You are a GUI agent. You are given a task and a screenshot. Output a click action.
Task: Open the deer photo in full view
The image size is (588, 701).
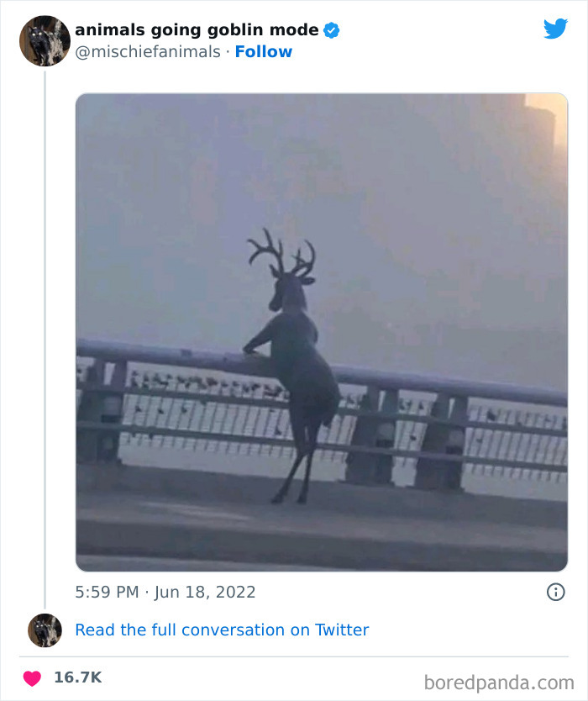click(319, 328)
